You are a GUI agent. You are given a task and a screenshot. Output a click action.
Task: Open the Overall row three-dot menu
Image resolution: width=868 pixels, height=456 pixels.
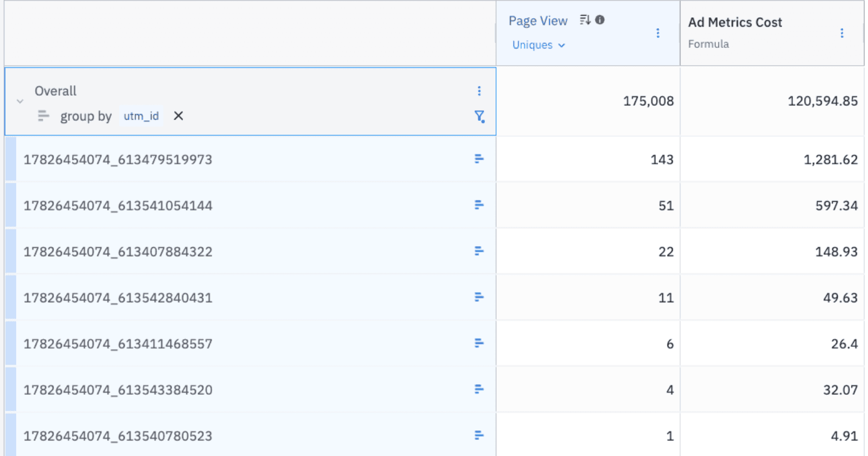click(x=479, y=91)
